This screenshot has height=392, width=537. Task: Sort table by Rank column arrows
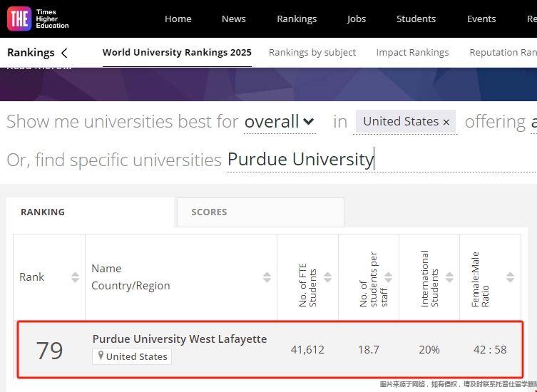click(76, 277)
